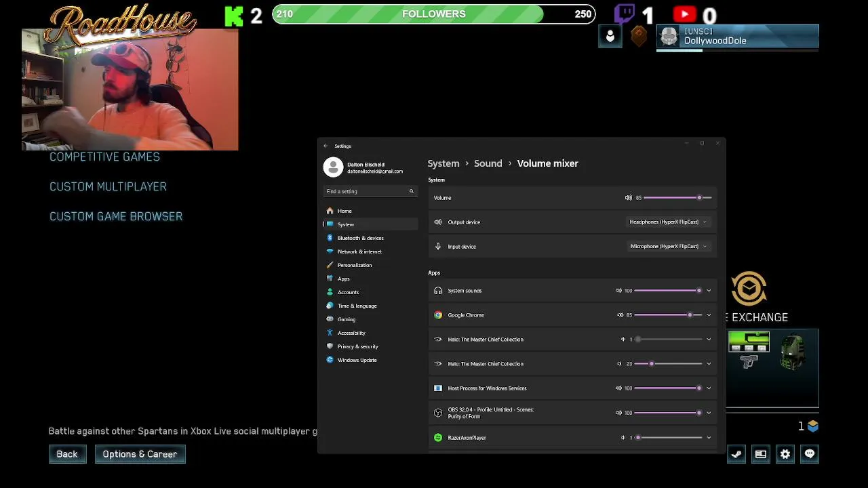
Task: Expand the RazerAxonPlayer row chevron
Action: pos(709,438)
